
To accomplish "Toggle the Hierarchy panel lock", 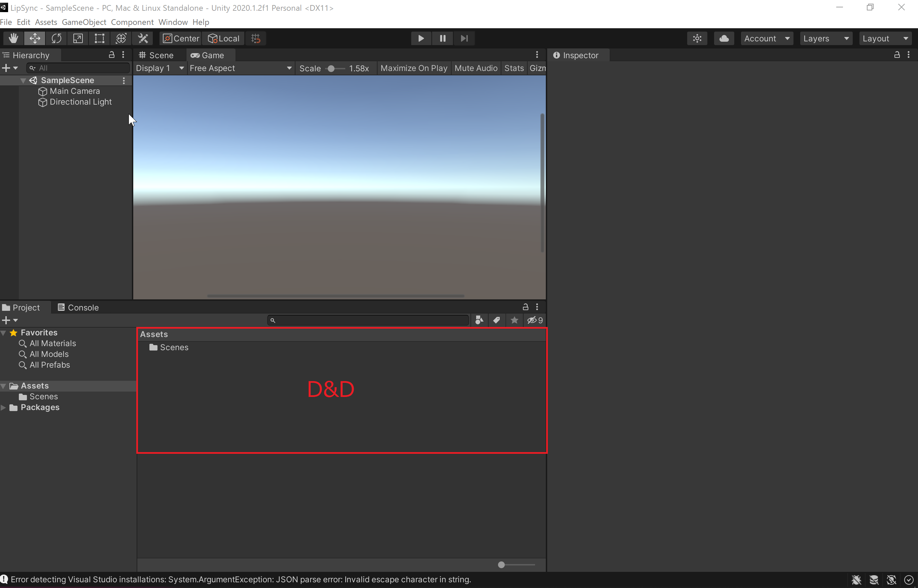I will tap(111, 54).
